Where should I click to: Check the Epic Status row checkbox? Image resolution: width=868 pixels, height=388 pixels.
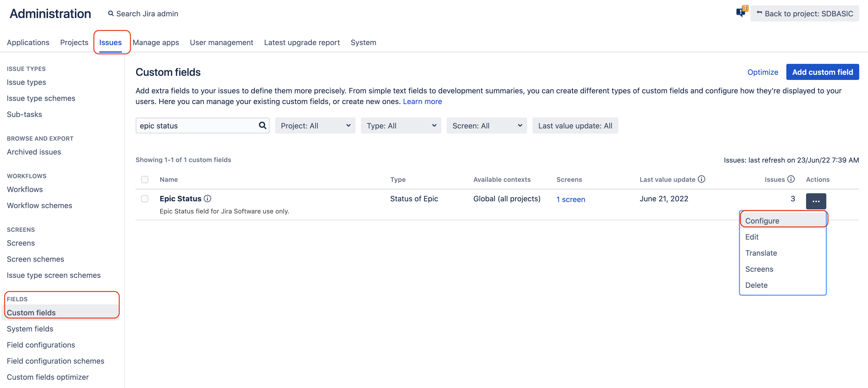point(145,199)
